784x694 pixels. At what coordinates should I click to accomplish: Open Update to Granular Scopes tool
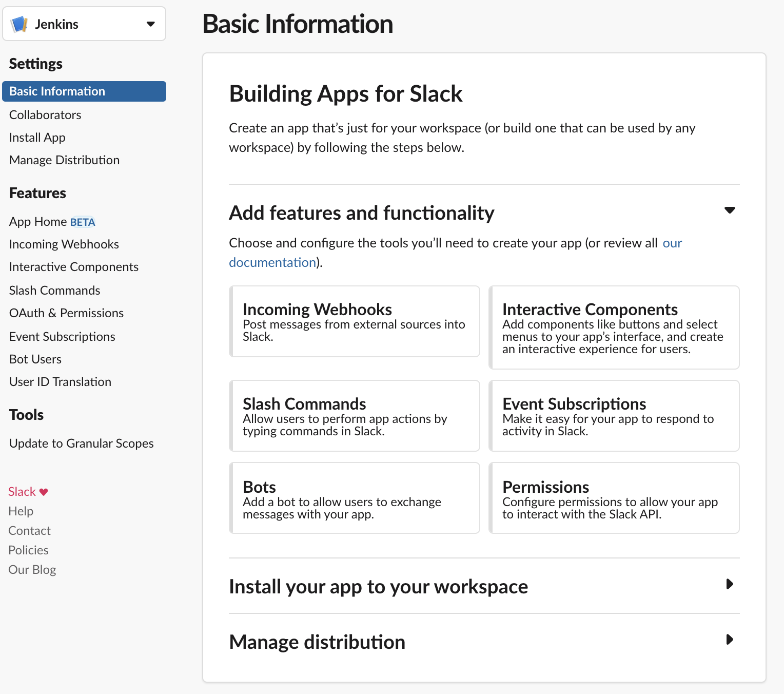point(82,444)
